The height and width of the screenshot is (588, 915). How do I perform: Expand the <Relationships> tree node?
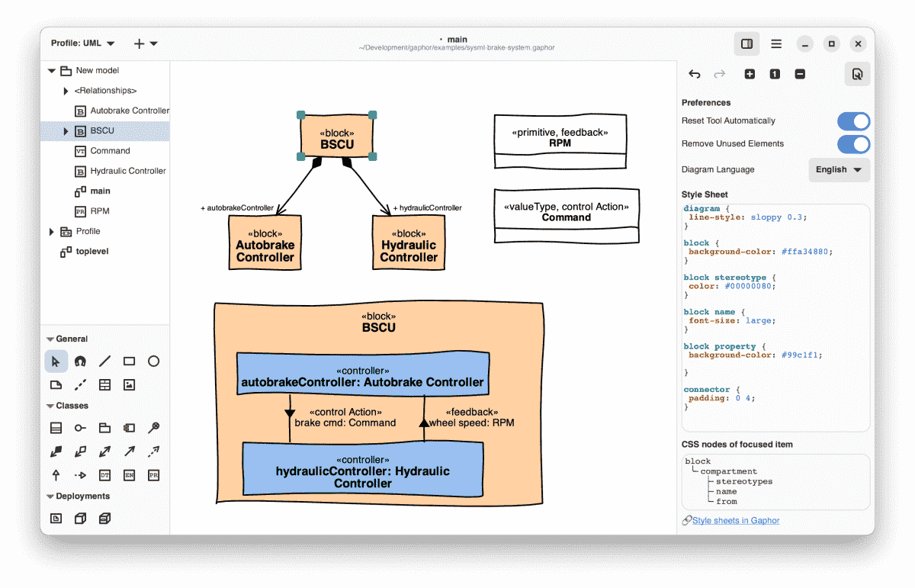(x=66, y=91)
